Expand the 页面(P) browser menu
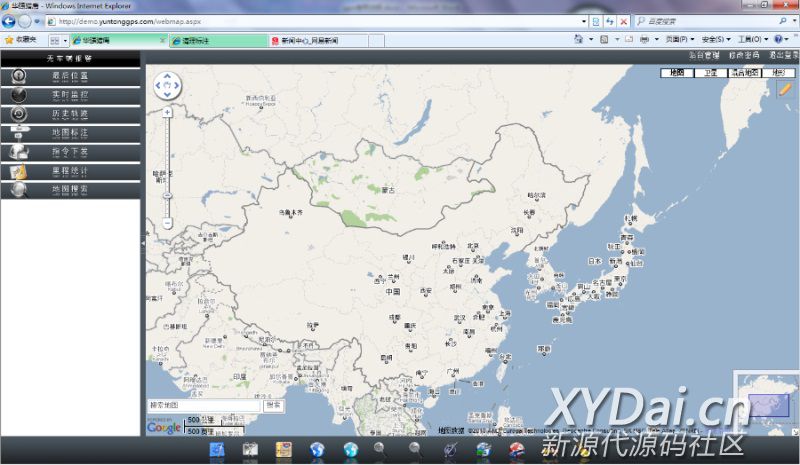 pyautogui.click(x=679, y=39)
